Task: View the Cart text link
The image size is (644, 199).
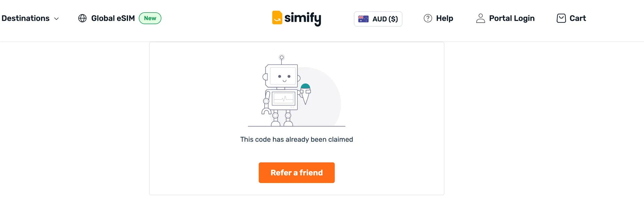Action: (x=578, y=18)
